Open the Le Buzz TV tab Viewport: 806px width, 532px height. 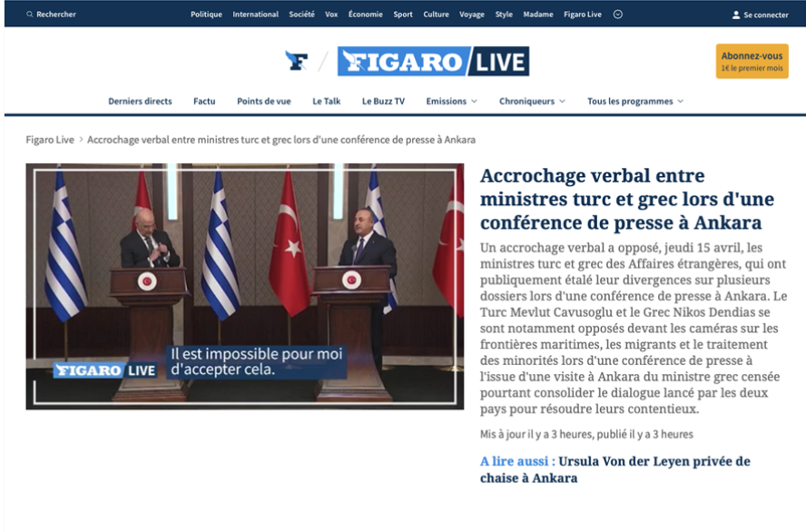383,102
